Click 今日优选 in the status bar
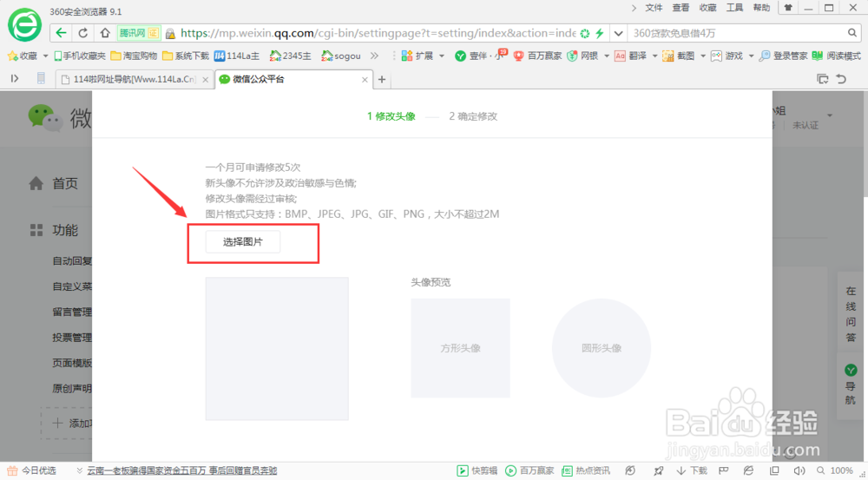868x480 pixels. tap(31, 470)
